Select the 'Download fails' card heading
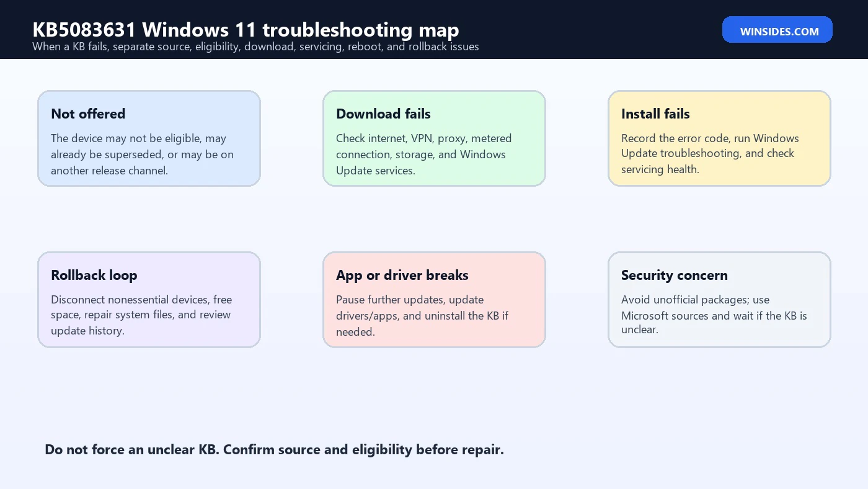868x489 pixels. point(383,114)
